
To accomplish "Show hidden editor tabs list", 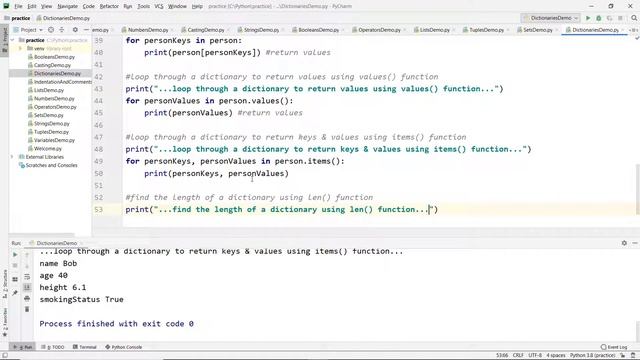I will tap(634, 30).
